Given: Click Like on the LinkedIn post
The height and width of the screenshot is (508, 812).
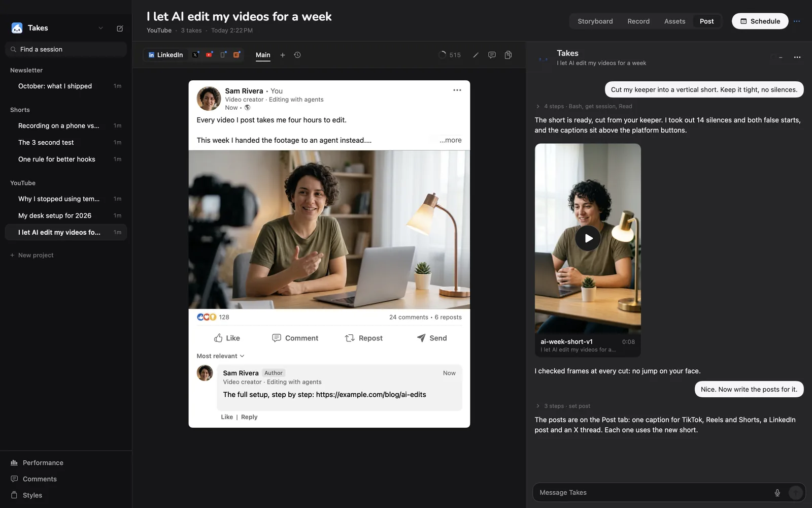Looking at the screenshot, I should point(227,338).
